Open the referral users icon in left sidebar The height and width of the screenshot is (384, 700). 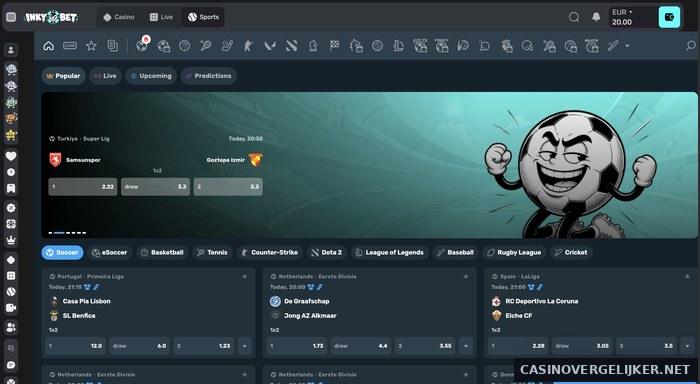(x=11, y=327)
